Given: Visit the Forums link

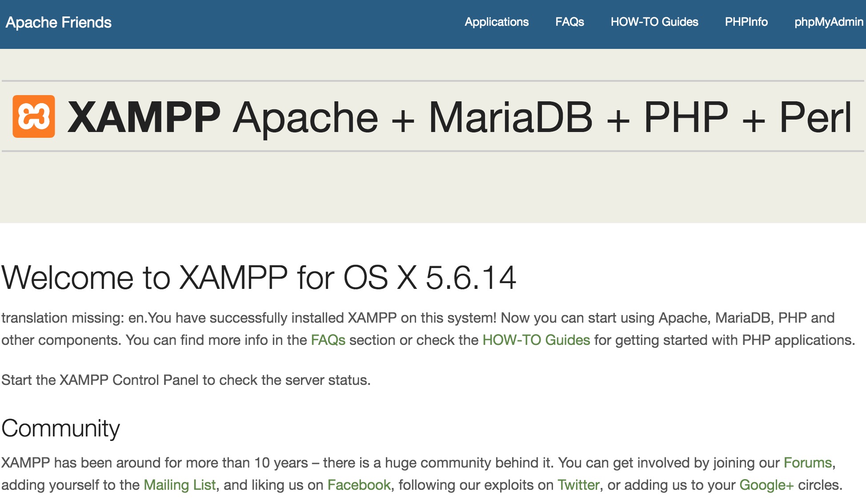Looking at the screenshot, I should point(807,463).
